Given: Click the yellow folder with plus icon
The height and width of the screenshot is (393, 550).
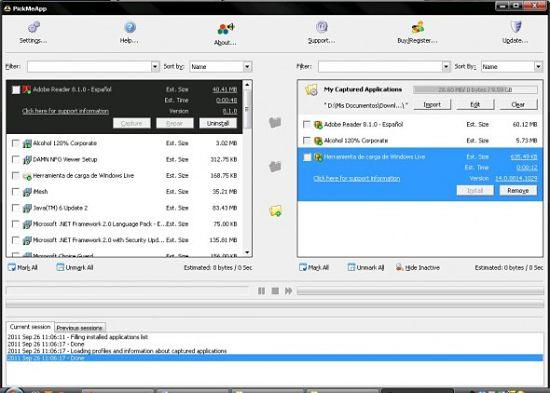Looking at the screenshot, I should coord(275,211).
